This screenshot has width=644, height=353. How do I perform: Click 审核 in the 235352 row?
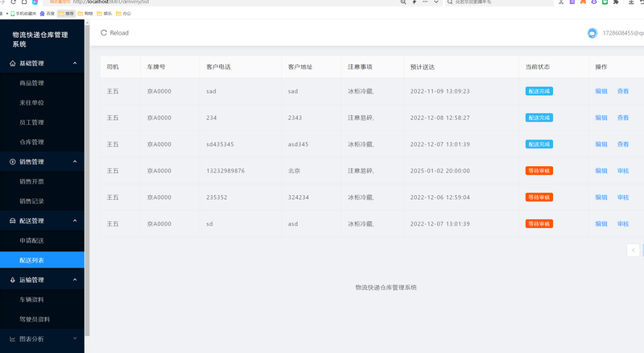(623, 197)
